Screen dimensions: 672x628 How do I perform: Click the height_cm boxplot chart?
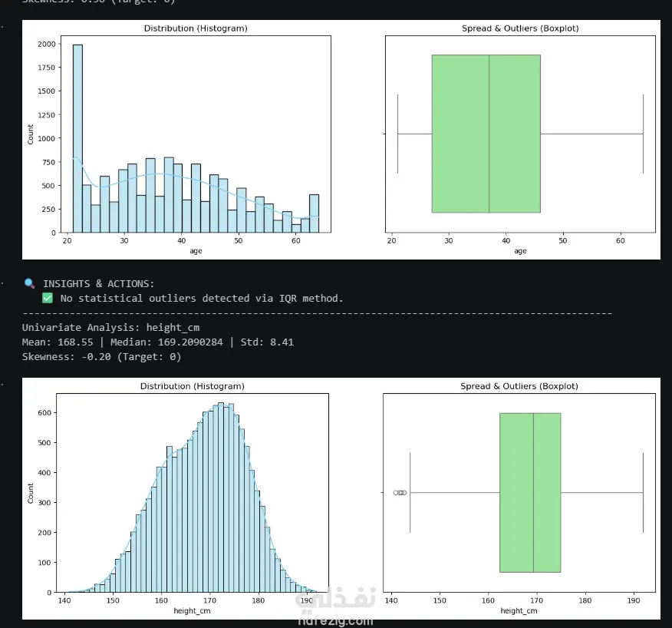(519, 492)
